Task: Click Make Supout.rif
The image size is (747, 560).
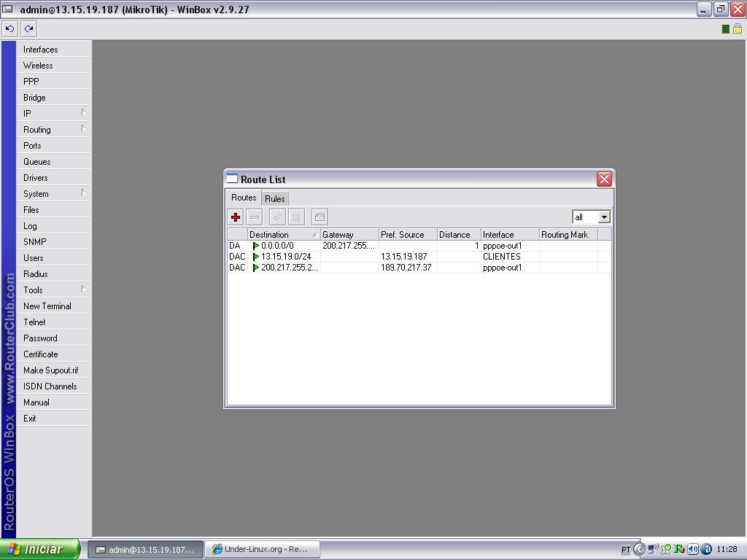Action: (x=53, y=370)
